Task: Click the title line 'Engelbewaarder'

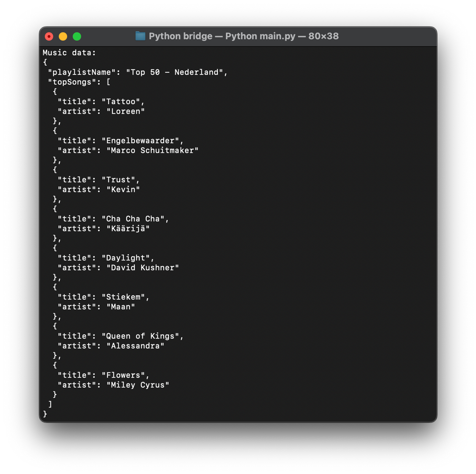Action: (120, 141)
